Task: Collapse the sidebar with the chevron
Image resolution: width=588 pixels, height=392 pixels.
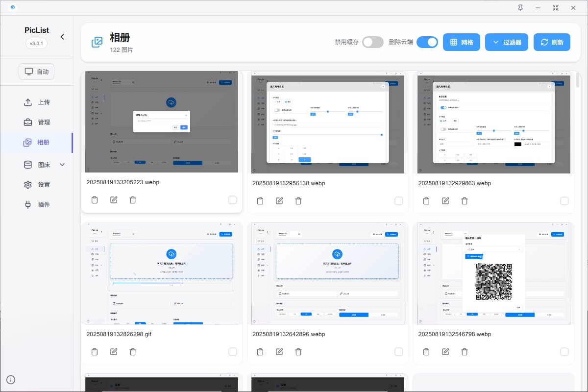Action: [62, 37]
